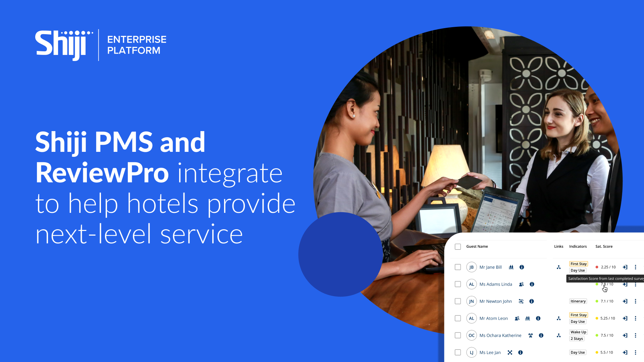Check the checkbox for Mr Jane Bill

click(x=458, y=267)
